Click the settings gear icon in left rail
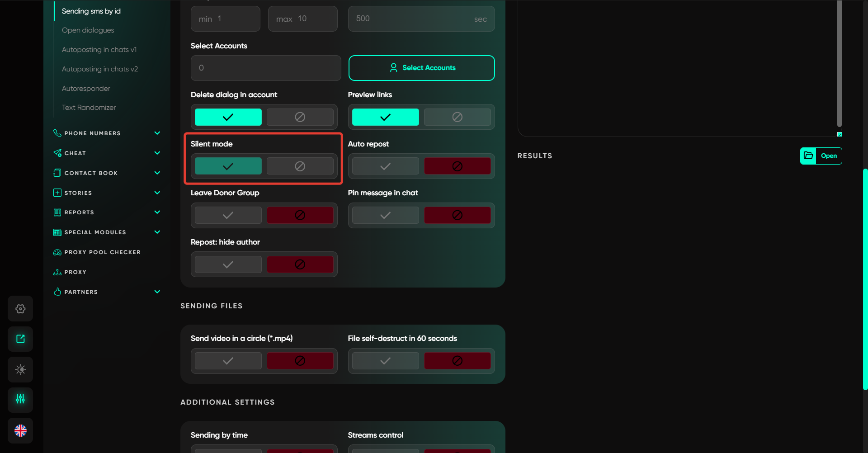This screenshot has height=453, width=868. [20, 309]
